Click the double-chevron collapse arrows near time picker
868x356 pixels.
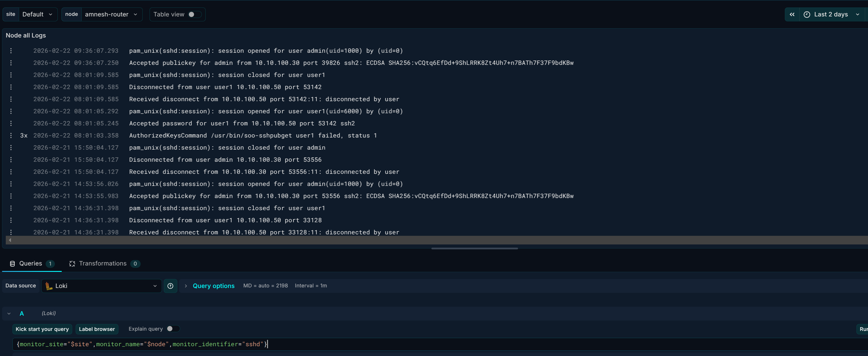click(792, 14)
